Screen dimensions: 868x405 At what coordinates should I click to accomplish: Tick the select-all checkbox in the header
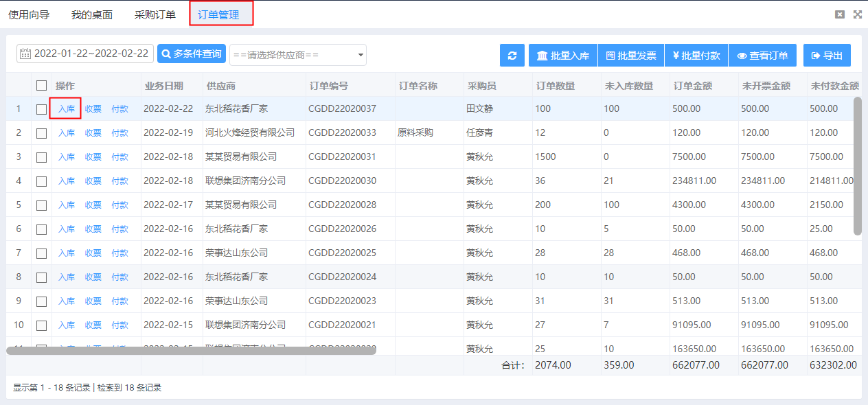pyautogui.click(x=41, y=84)
